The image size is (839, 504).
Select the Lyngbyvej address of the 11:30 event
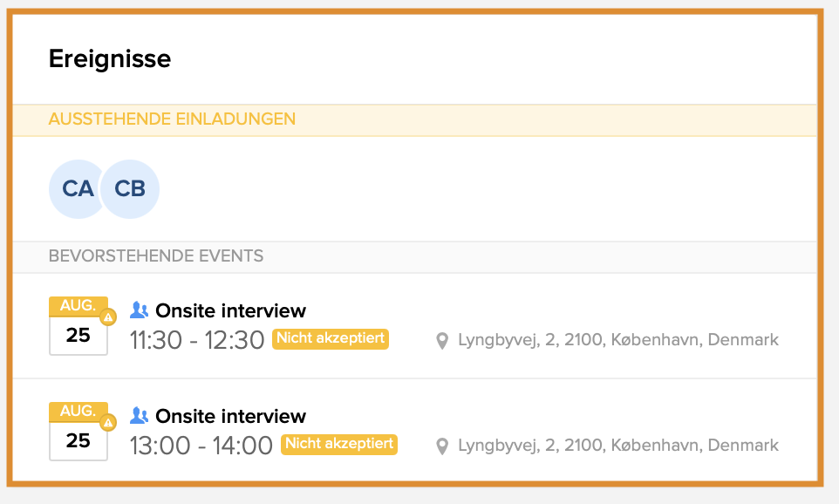(x=617, y=340)
